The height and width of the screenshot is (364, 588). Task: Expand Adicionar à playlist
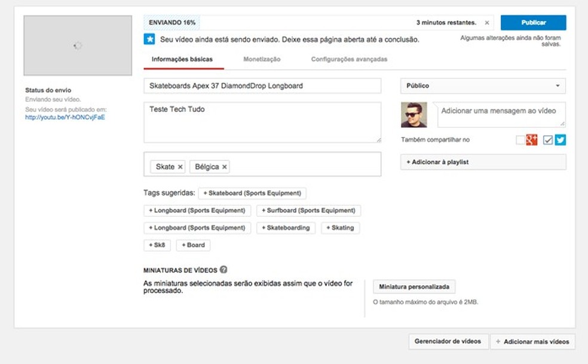[483, 162]
